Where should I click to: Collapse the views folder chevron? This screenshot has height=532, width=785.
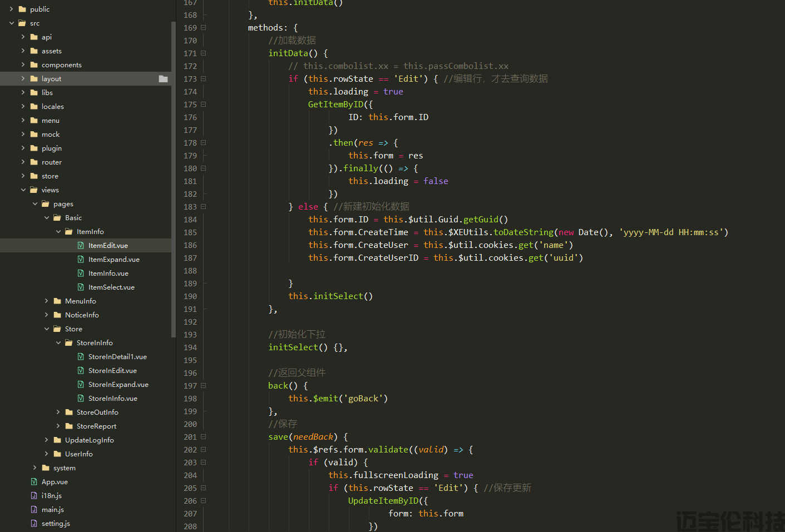coord(23,190)
